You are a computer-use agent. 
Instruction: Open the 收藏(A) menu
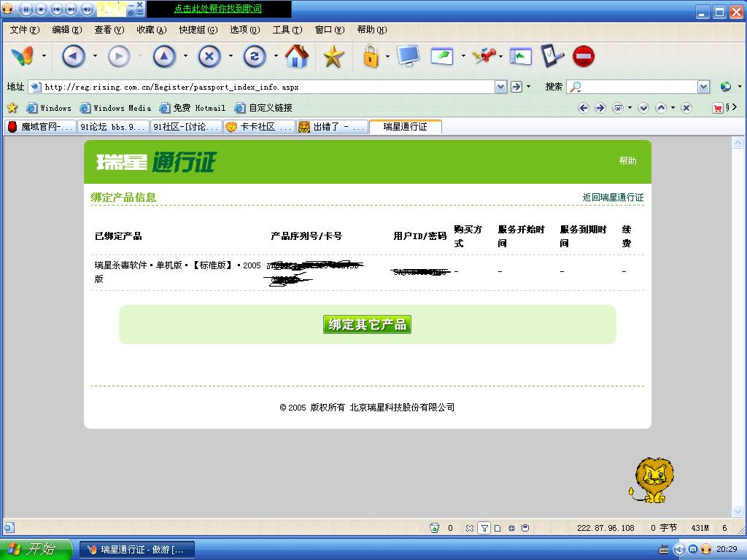pyautogui.click(x=152, y=29)
